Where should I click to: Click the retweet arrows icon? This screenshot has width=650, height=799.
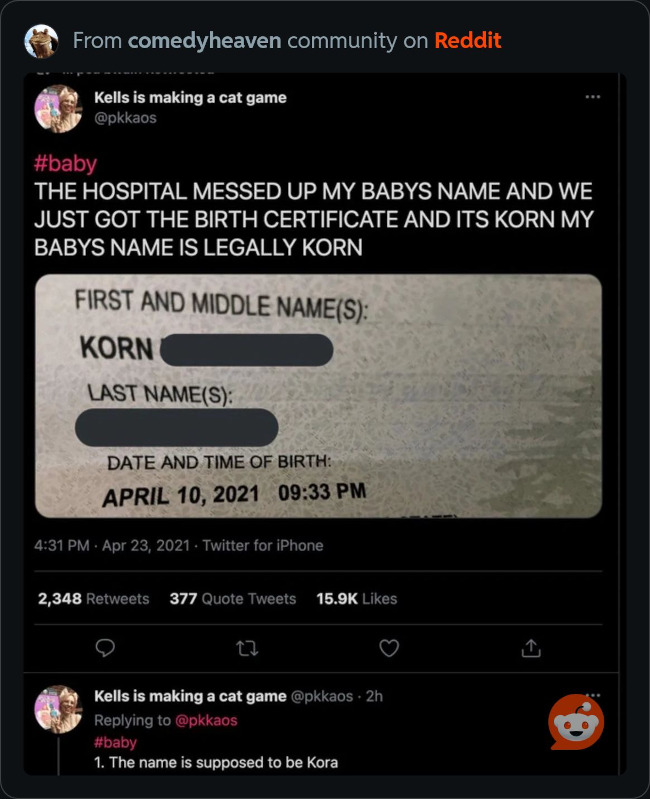[x=247, y=648]
